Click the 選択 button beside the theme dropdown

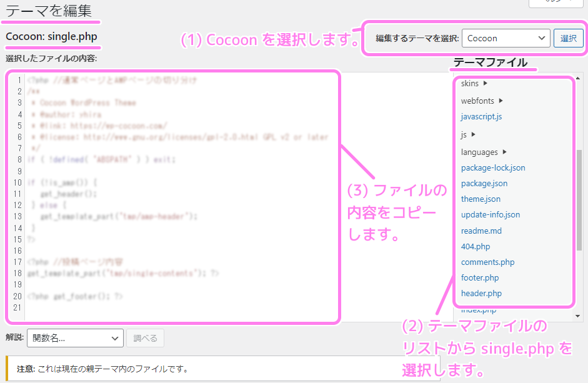[x=569, y=38]
